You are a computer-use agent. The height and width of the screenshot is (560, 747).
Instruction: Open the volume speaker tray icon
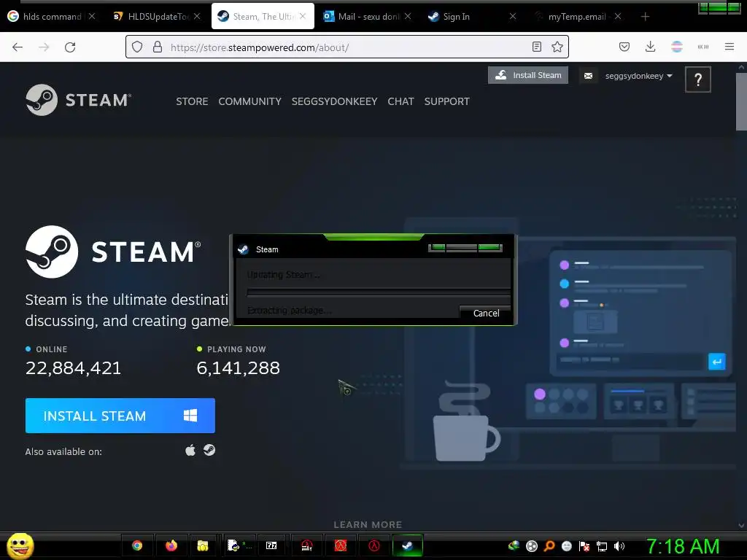pyautogui.click(x=619, y=546)
